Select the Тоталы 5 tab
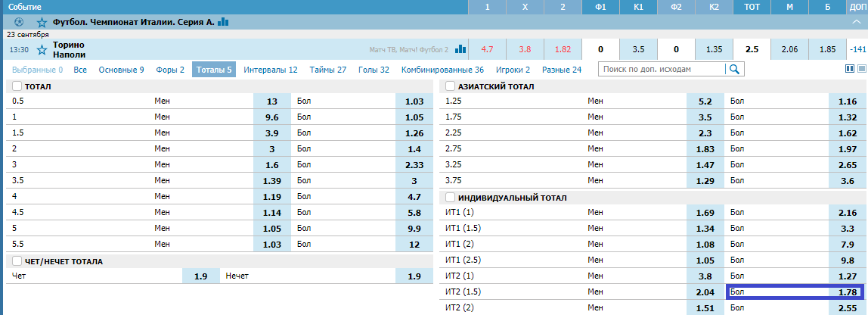The image size is (868, 315). click(x=214, y=70)
